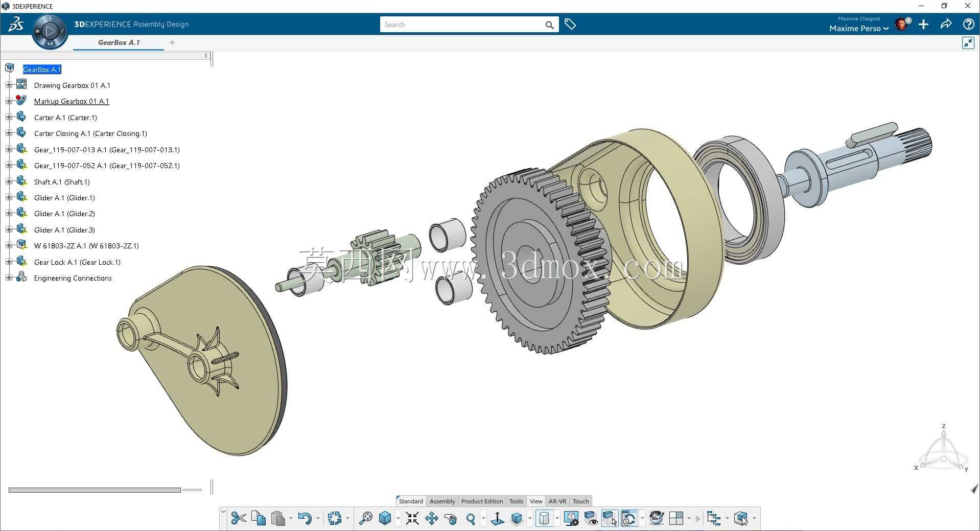Select the GearBox A.1 document tab
Screen dimensions: 980x531
[x=119, y=42]
